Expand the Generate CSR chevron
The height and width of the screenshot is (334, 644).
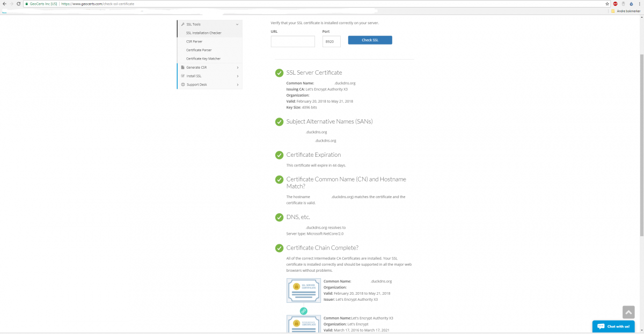coord(237,67)
